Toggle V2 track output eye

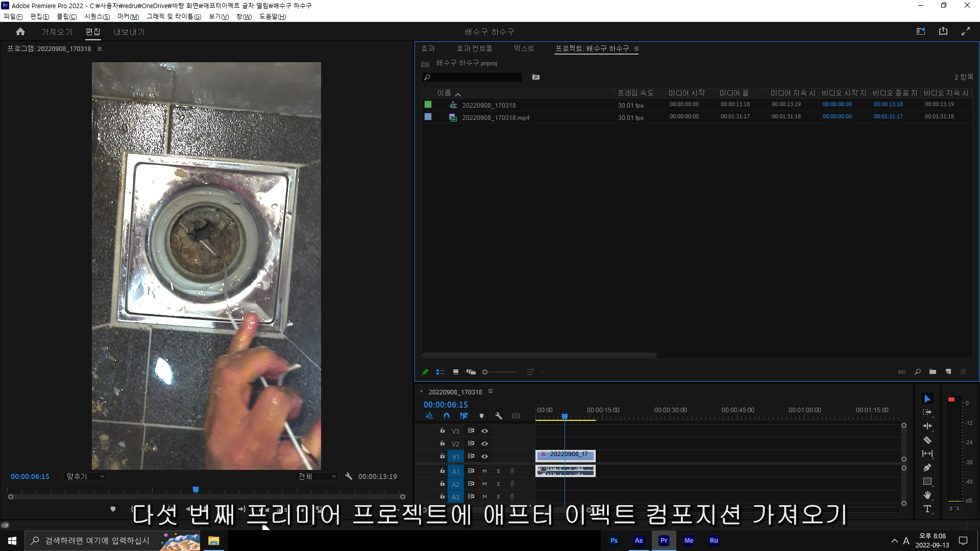coord(484,443)
